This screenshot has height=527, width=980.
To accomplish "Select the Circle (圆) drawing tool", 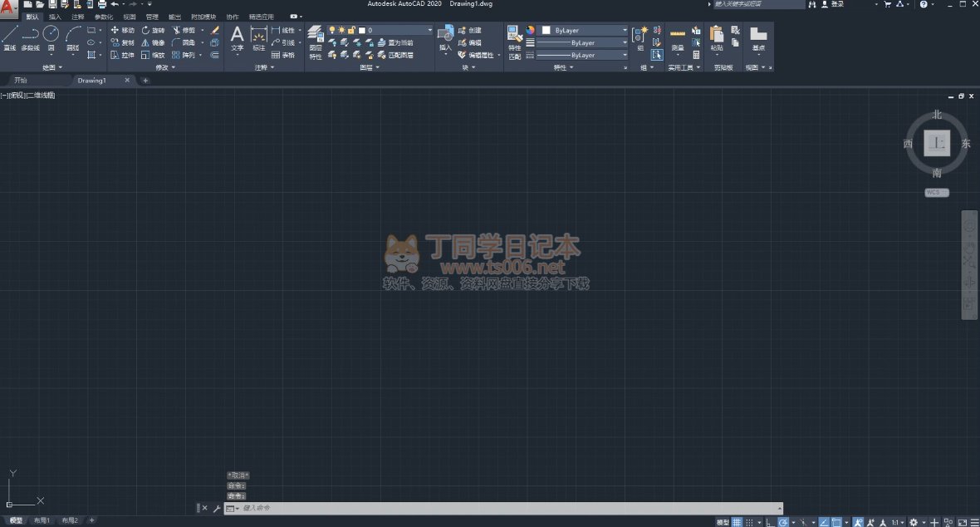I will click(x=51, y=37).
